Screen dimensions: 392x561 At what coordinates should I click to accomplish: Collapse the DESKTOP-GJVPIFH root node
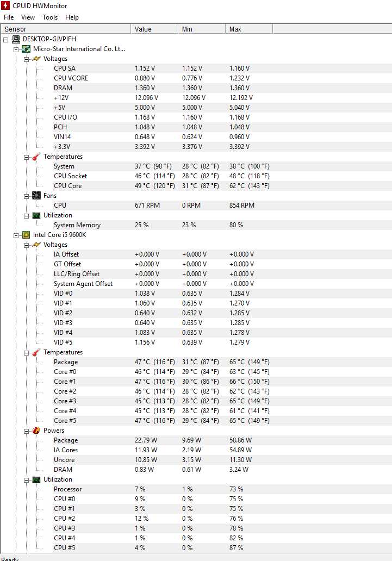[6, 40]
